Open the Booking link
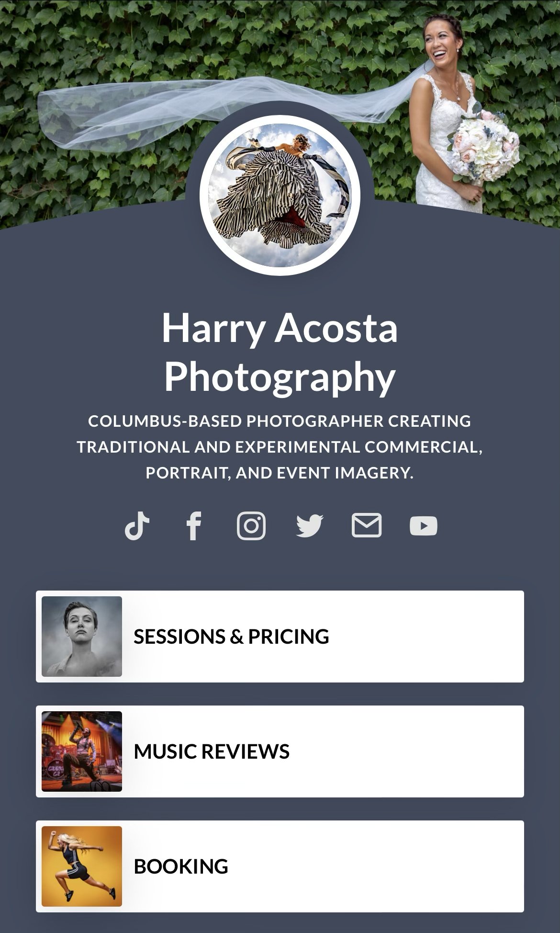 click(x=280, y=866)
